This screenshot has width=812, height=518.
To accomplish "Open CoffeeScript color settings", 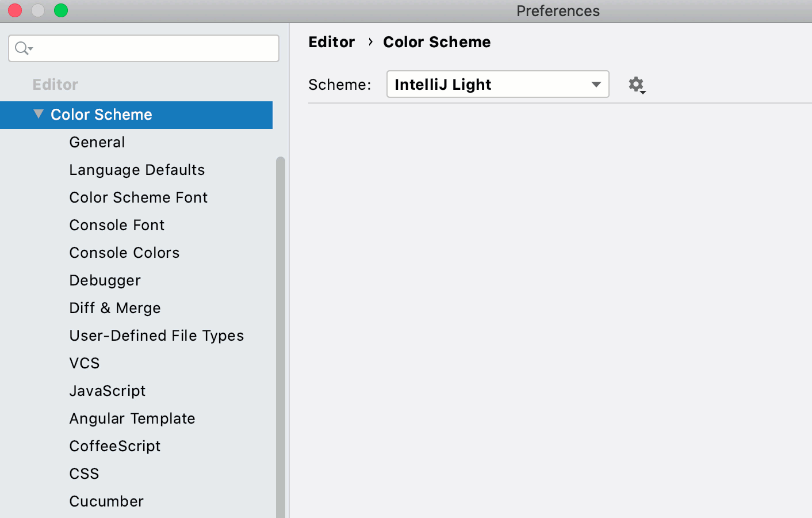I will [x=114, y=445].
